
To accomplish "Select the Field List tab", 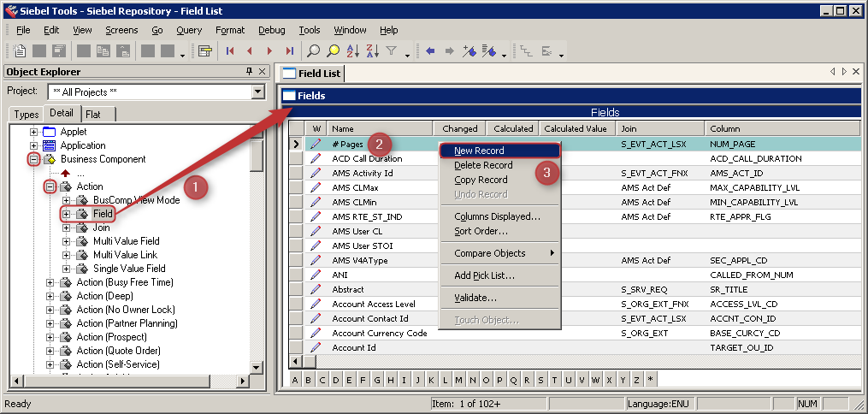I will click(x=311, y=73).
